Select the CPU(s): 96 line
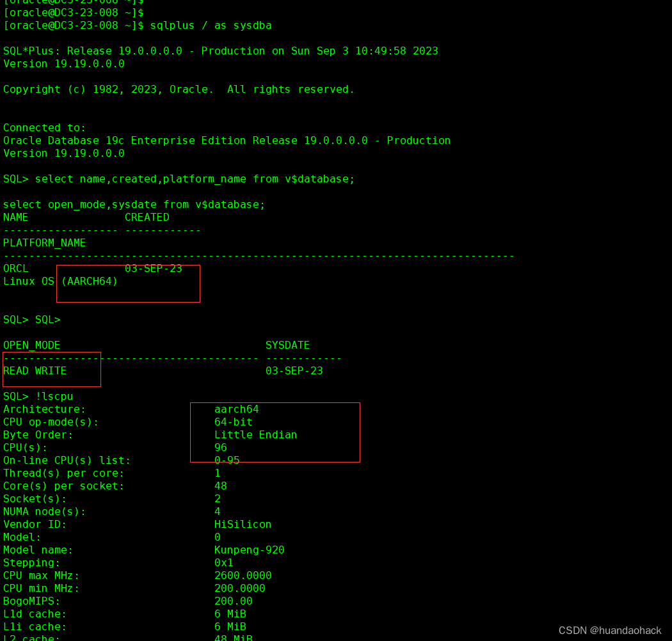 (x=112, y=447)
